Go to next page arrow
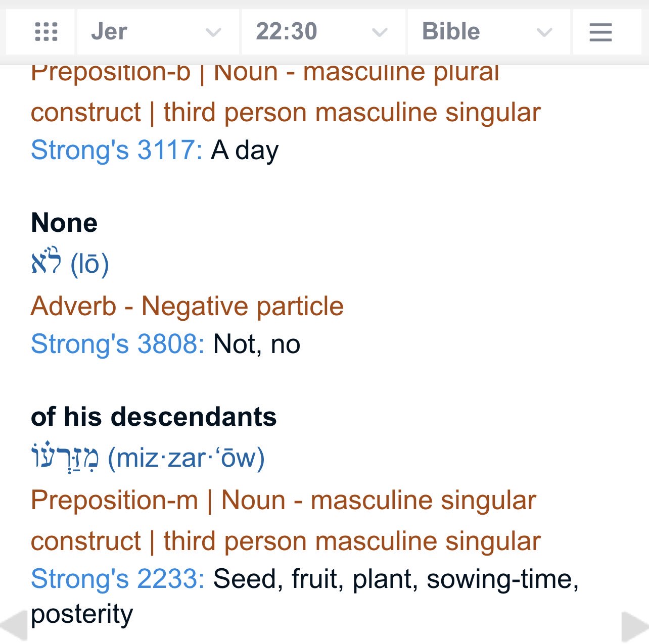Viewport: 649px width, 644px height. [x=635, y=626]
